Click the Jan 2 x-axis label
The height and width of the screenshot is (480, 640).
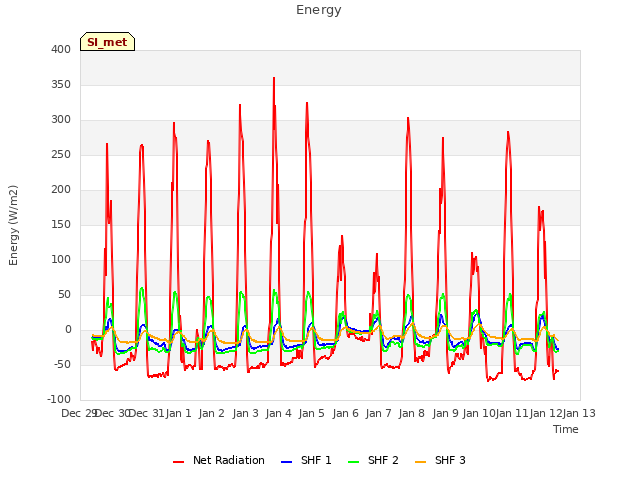212,413
